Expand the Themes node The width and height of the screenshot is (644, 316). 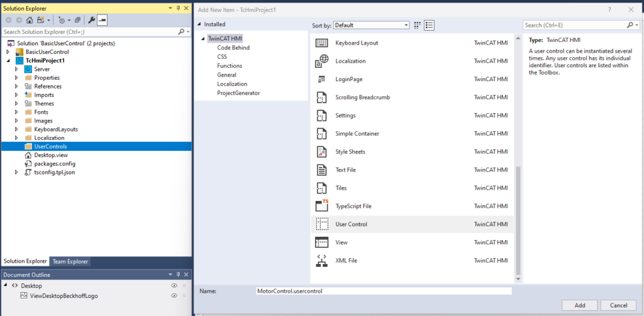16,104
